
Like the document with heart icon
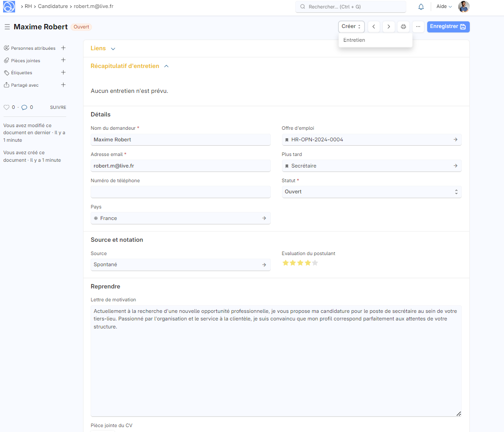click(6, 107)
